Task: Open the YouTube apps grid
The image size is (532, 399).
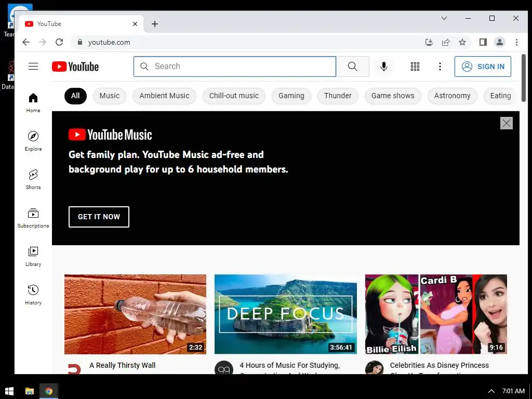Action: pyautogui.click(x=415, y=66)
